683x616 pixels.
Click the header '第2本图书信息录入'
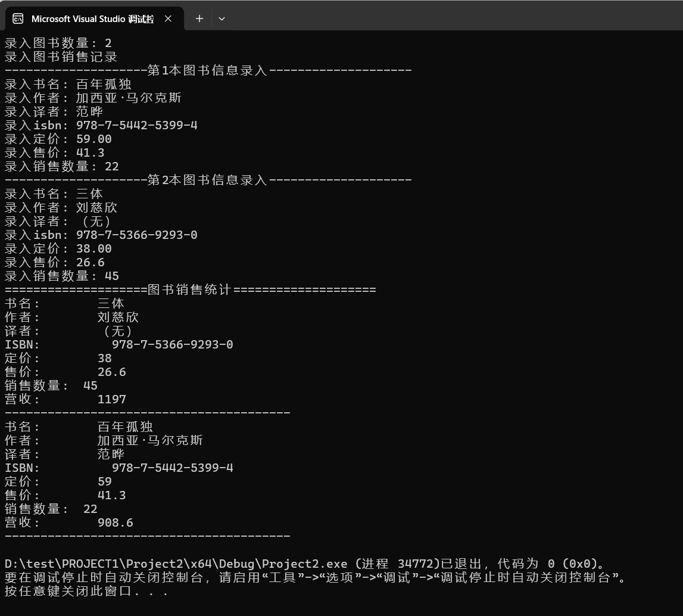tap(207, 180)
